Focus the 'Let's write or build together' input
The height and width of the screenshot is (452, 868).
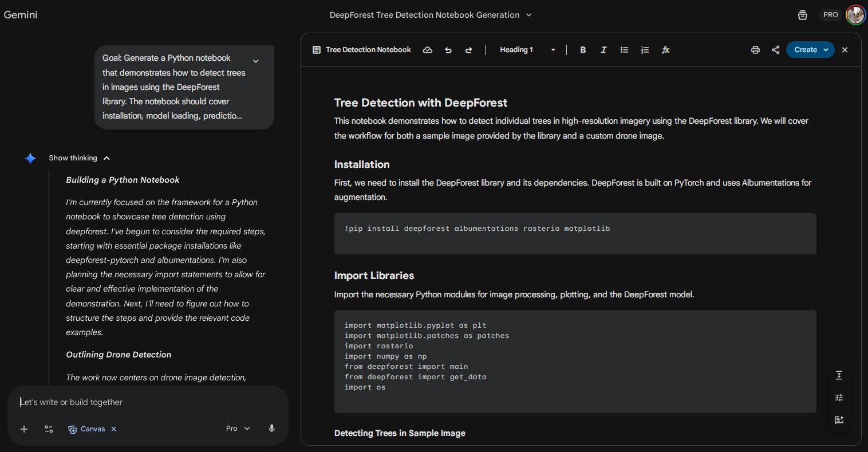[148, 402]
